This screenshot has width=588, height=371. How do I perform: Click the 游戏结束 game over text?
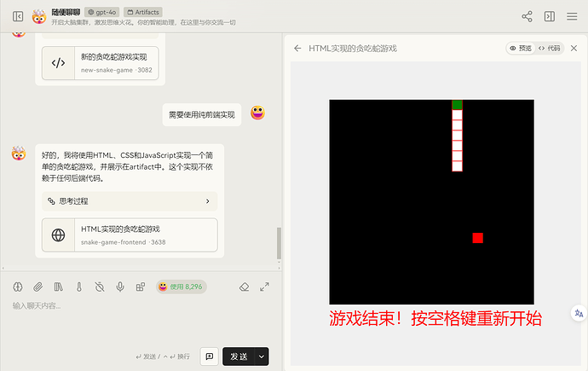pyautogui.click(x=435, y=318)
